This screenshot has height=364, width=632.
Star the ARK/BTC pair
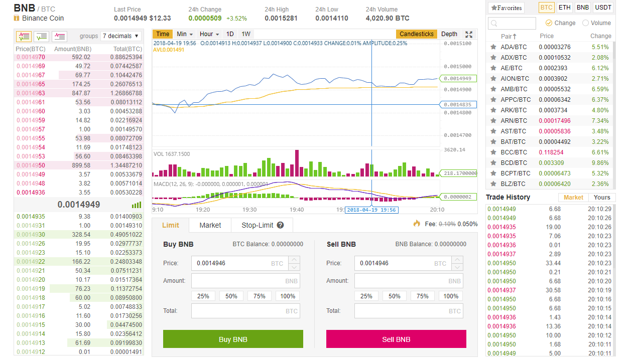493,110
